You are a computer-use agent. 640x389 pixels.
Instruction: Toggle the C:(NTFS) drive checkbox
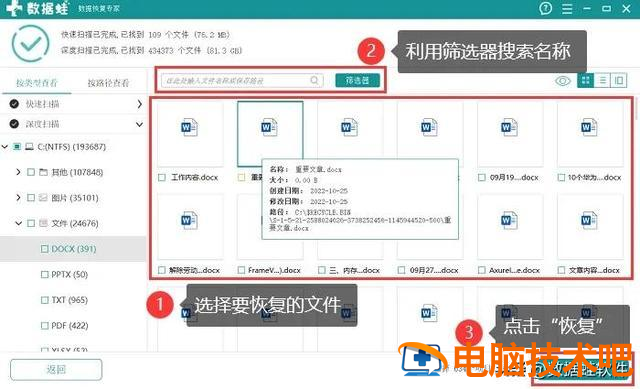coord(17,147)
